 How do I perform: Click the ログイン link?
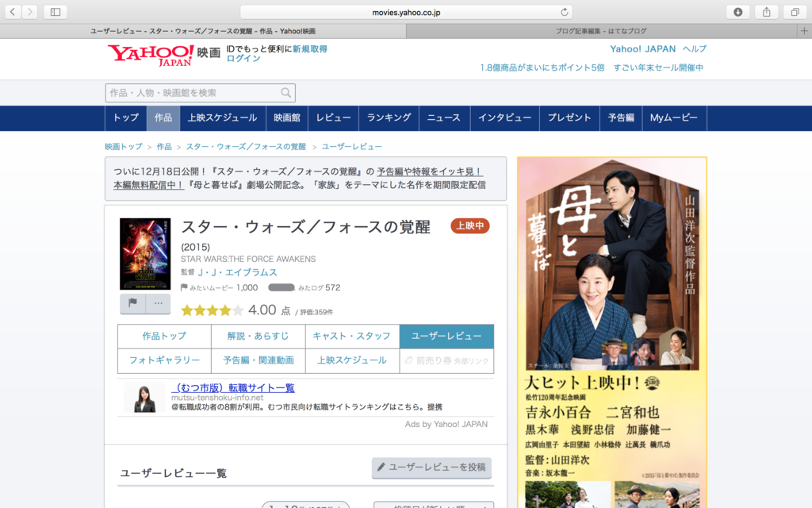tap(243, 59)
